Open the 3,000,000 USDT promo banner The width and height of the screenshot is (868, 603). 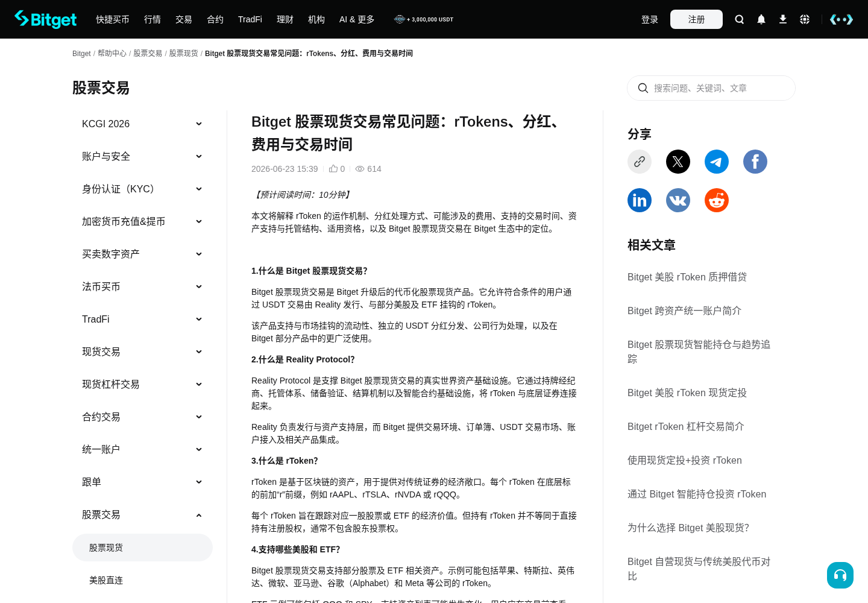[424, 19]
